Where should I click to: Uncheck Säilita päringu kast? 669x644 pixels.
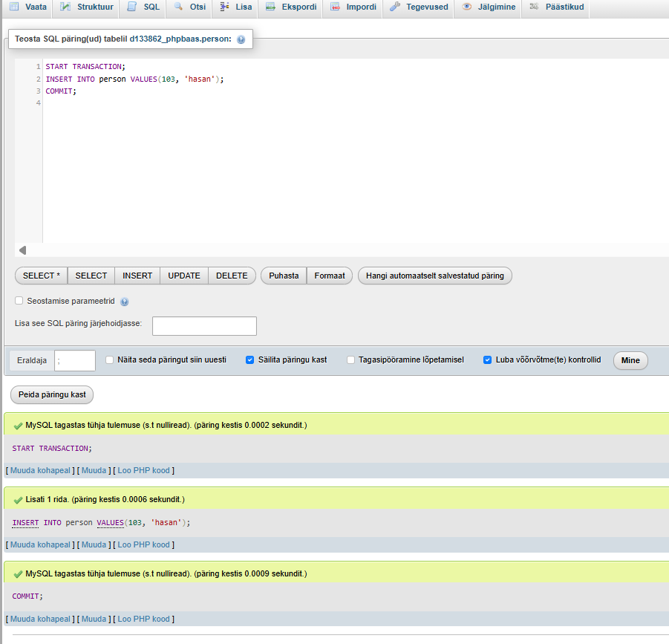pyautogui.click(x=250, y=360)
